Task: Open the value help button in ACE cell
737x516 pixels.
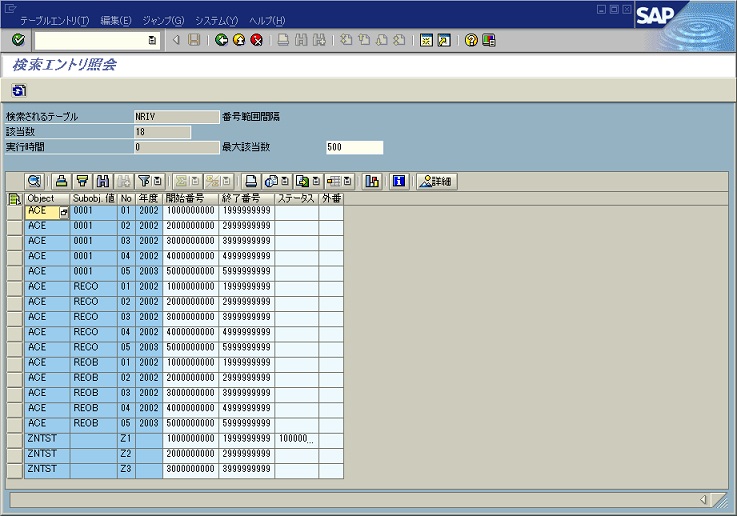Action: (65, 213)
